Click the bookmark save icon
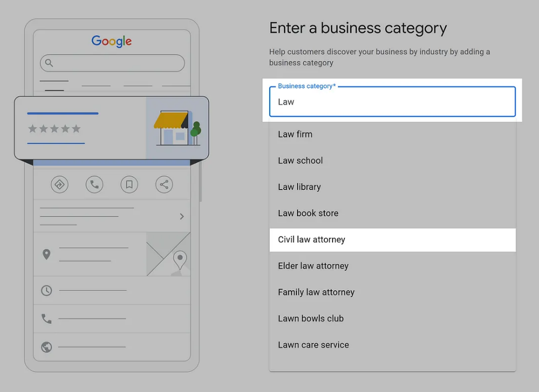The image size is (539, 392). pos(129,184)
